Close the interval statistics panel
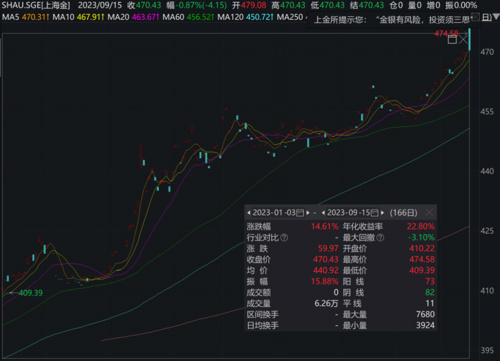This screenshot has width=500, height=361. (429, 213)
